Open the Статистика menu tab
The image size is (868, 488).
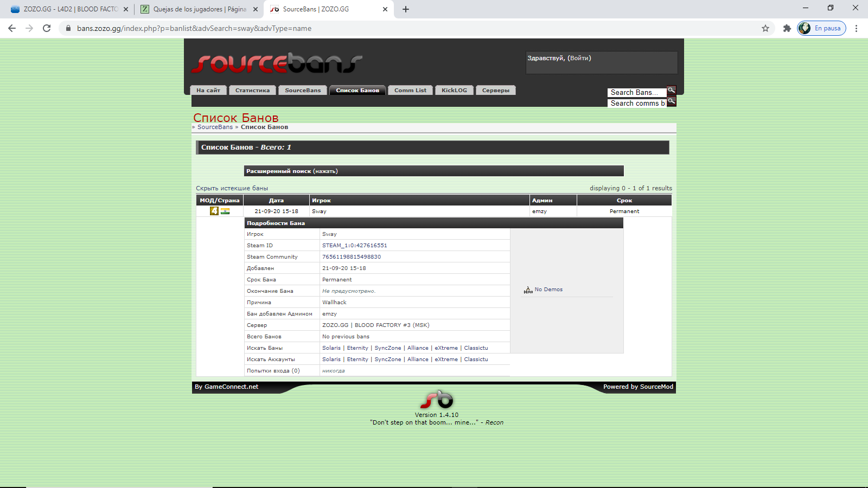(253, 90)
